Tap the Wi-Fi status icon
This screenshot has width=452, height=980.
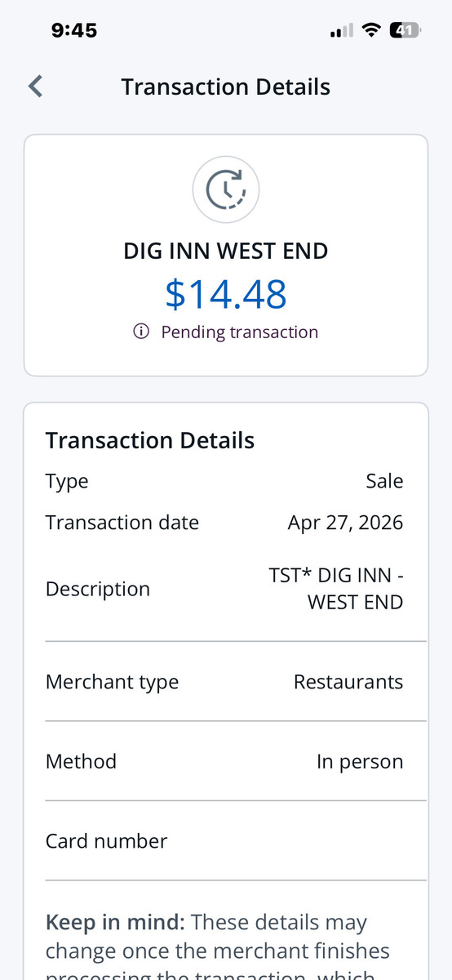371,30
